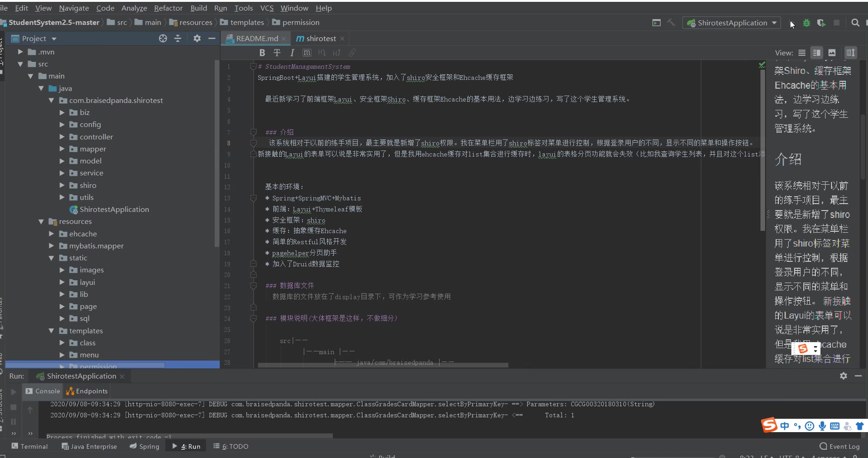The width and height of the screenshot is (868, 458).
Task: Close the shirotest tab
Action: coord(342,39)
